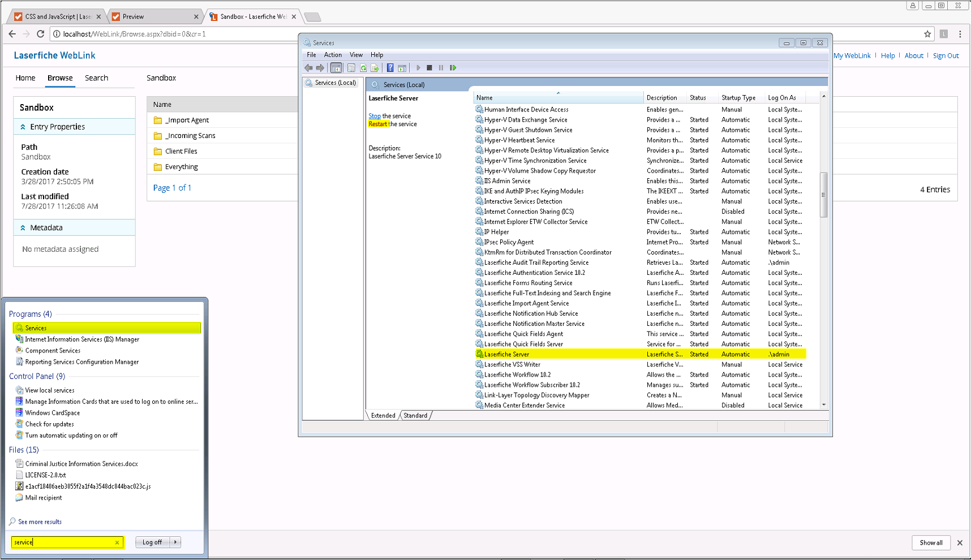Switch to the Standard tab
Image resolution: width=971 pixels, height=560 pixels.
(x=415, y=415)
